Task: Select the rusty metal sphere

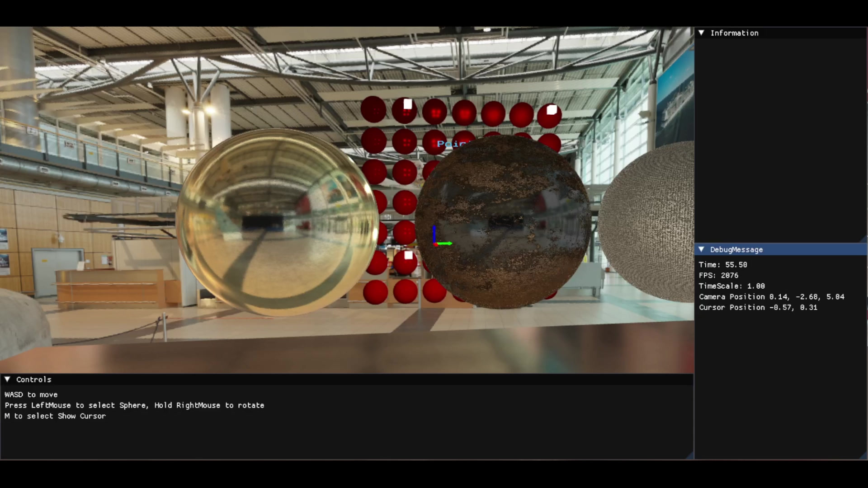Action: [x=503, y=221]
